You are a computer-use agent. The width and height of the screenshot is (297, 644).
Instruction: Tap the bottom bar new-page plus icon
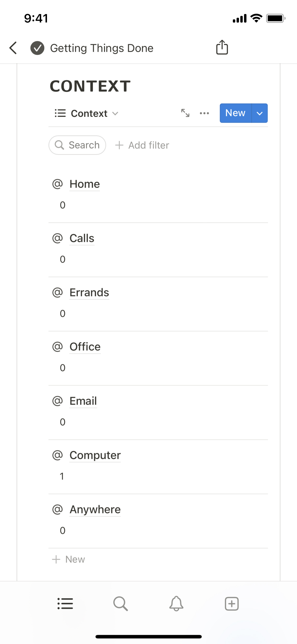tap(232, 604)
